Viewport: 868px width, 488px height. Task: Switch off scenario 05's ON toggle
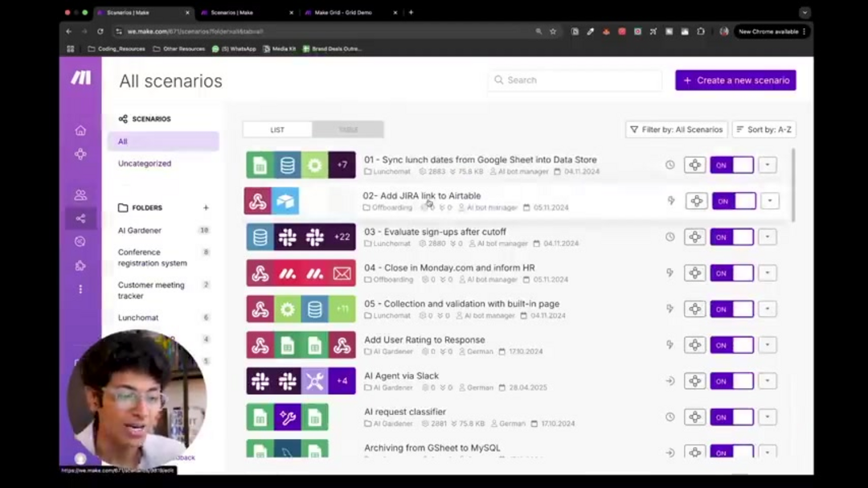732,309
